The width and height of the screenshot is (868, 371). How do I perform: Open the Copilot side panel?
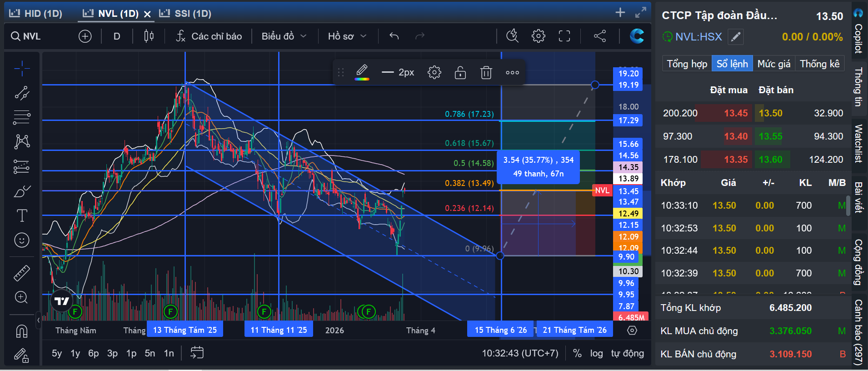[x=858, y=31]
